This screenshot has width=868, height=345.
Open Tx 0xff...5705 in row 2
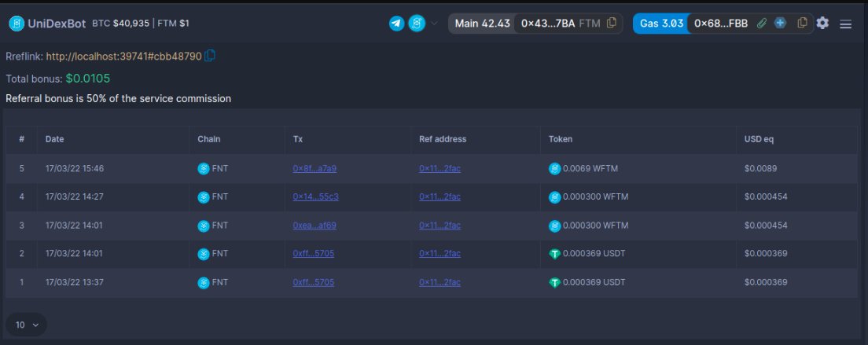pyautogui.click(x=314, y=254)
